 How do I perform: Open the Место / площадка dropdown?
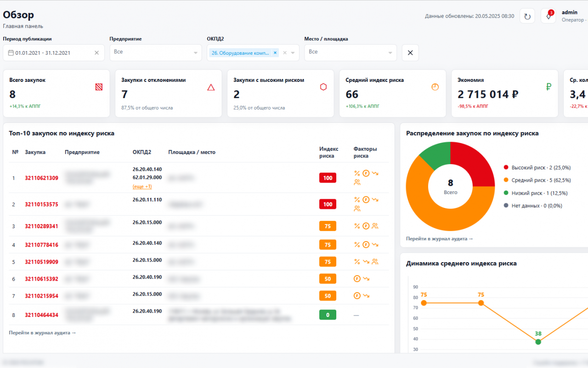click(390, 53)
